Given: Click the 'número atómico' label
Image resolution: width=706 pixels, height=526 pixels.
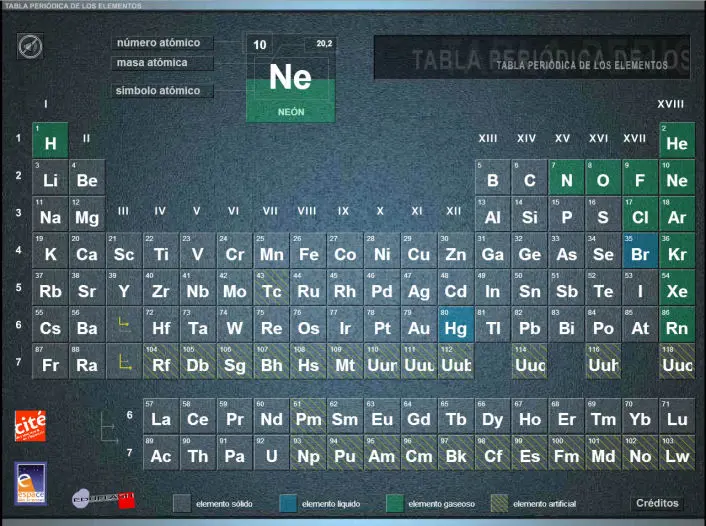Looking at the screenshot, I should click(x=159, y=43).
